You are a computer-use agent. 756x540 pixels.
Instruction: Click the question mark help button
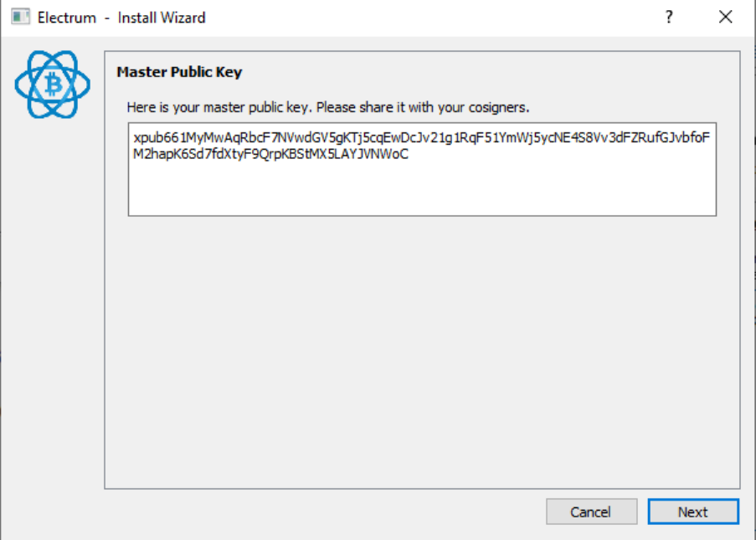tap(669, 17)
